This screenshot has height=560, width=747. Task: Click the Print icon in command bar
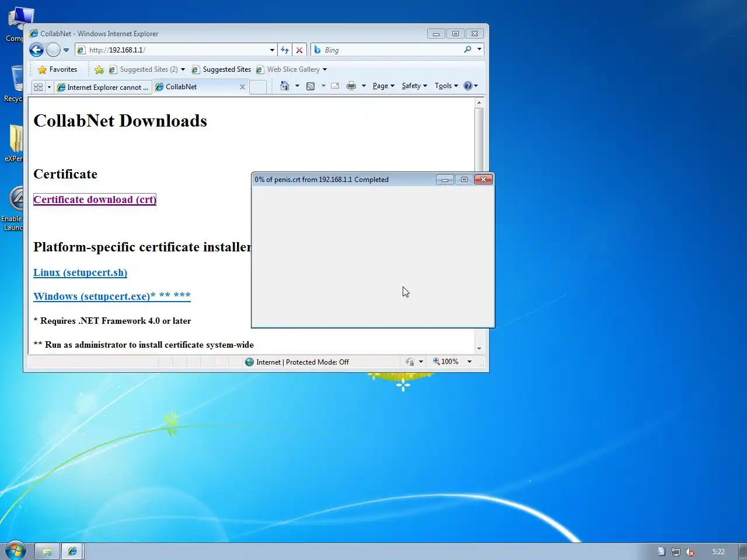pos(351,86)
